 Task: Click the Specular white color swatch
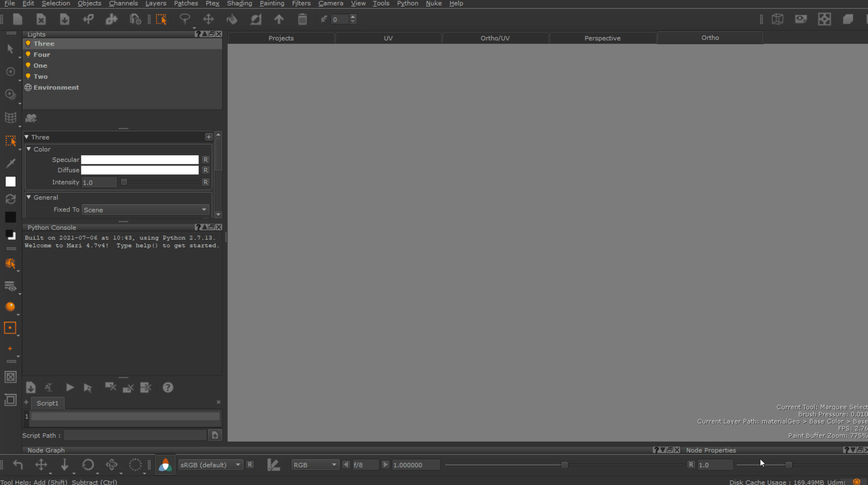[x=140, y=160]
